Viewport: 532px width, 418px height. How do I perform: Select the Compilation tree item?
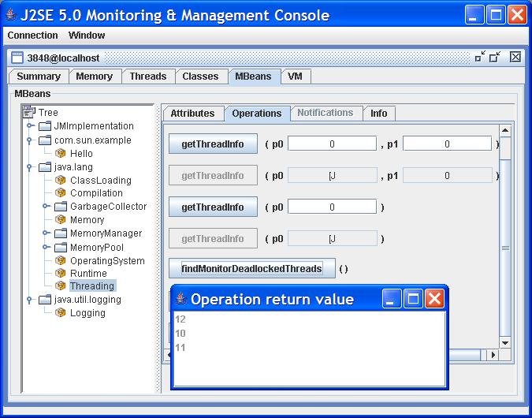click(x=96, y=193)
